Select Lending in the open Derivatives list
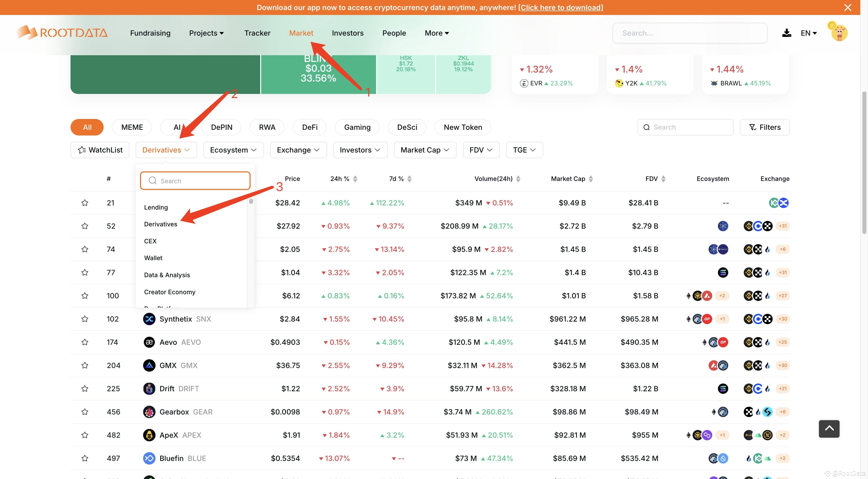Viewport: 868px width, 479px height. (156, 207)
